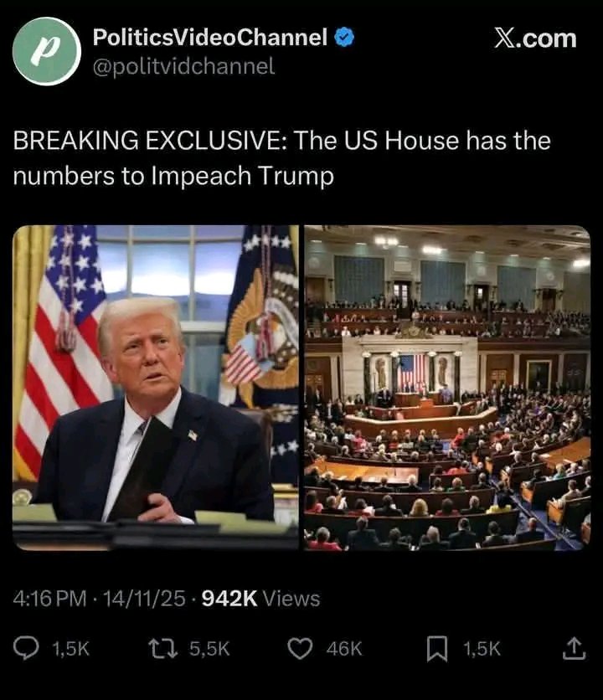The width and height of the screenshot is (603, 700).
Task: View the 46K likes count
Action: [344, 649]
